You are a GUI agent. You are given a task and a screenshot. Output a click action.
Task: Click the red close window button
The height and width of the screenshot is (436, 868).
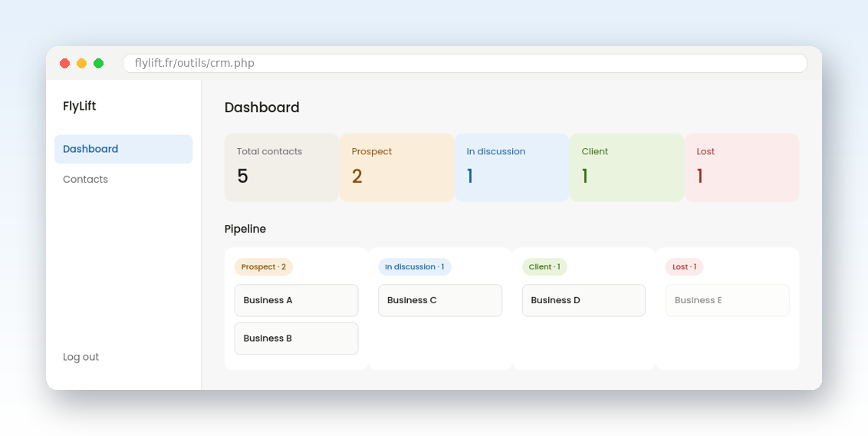coord(64,63)
